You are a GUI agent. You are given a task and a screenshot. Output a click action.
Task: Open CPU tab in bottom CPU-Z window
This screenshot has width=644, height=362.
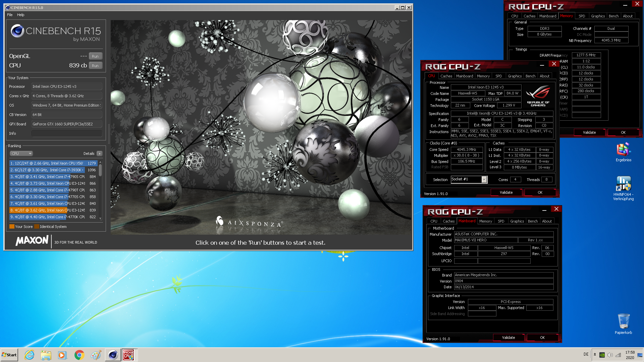click(434, 221)
